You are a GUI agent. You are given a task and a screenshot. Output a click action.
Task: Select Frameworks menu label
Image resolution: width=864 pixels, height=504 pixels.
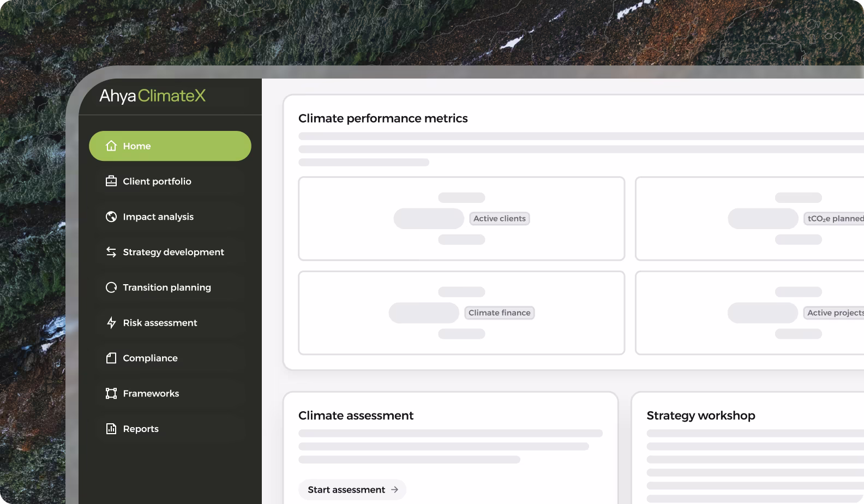pyautogui.click(x=151, y=393)
